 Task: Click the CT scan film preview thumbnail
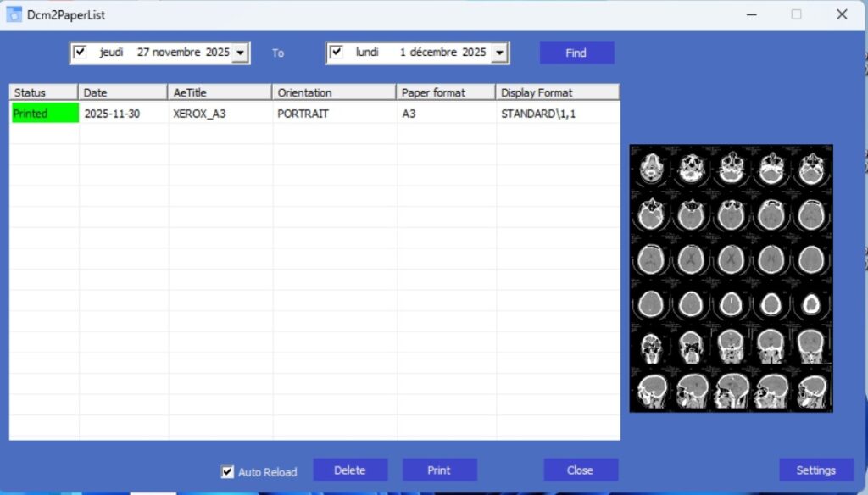[731, 278]
